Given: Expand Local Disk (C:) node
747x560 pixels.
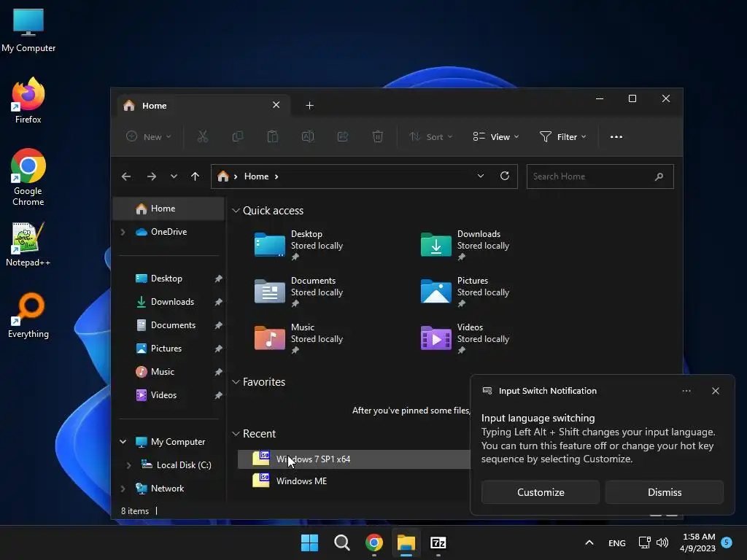Looking at the screenshot, I should coord(128,465).
